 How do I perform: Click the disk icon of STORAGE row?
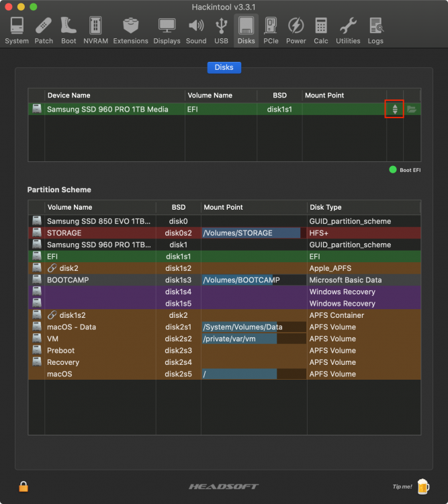(37, 233)
